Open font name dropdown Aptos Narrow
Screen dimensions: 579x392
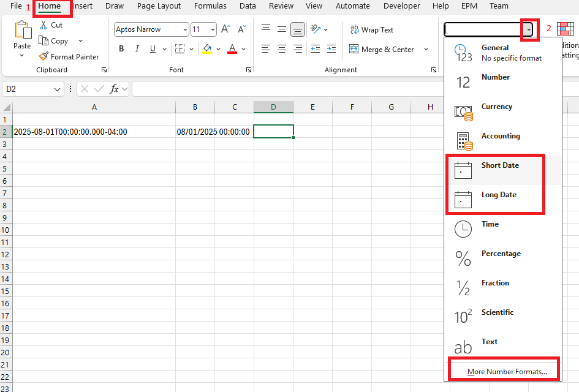pos(185,29)
